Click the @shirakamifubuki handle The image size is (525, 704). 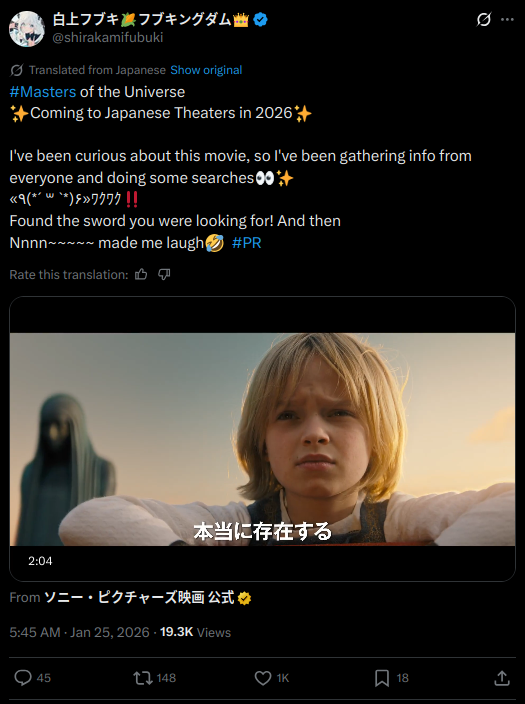108,37
